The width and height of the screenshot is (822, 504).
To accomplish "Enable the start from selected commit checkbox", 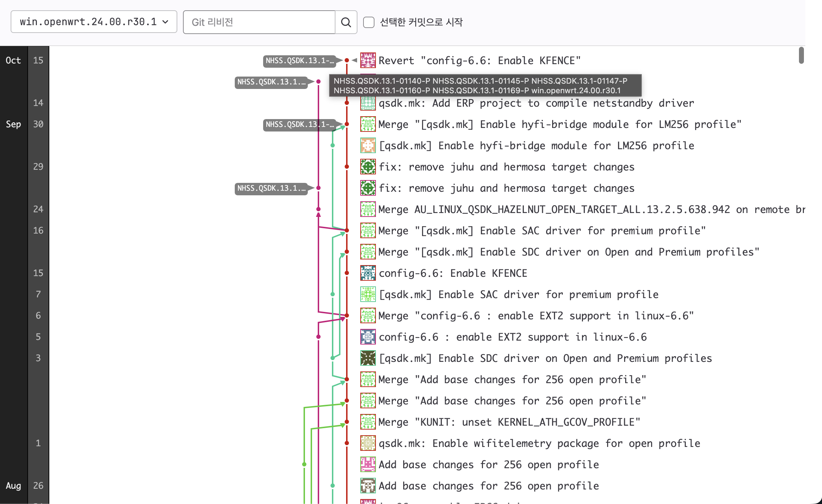I will 369,22.
